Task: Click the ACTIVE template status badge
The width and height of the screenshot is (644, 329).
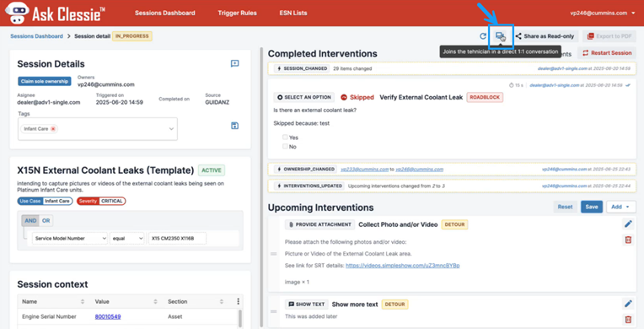Action: coord(212,170)
